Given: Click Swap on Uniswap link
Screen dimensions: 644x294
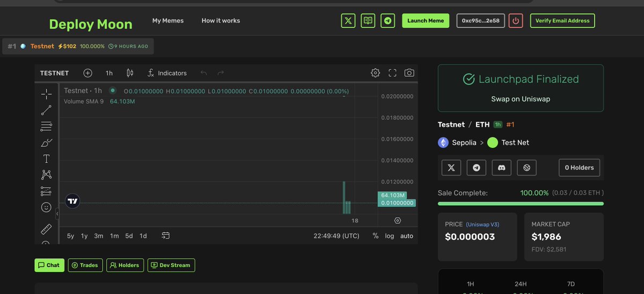Looking at the screenshot, I should click(521, 99).
